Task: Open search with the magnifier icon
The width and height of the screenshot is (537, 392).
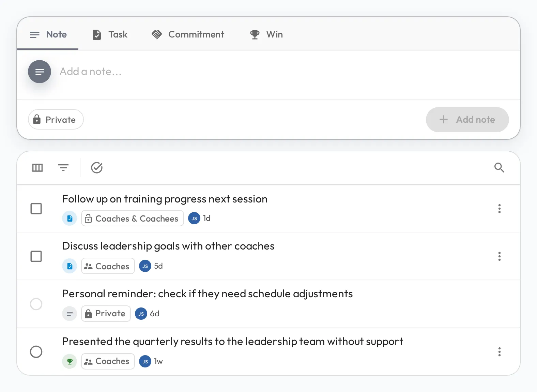Action: click(x=499, y=167)
